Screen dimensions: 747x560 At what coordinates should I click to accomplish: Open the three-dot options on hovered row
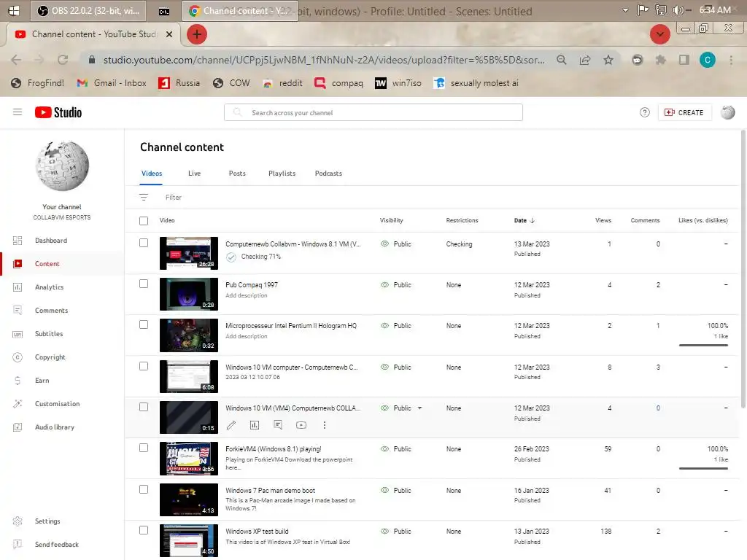point(325,425)
